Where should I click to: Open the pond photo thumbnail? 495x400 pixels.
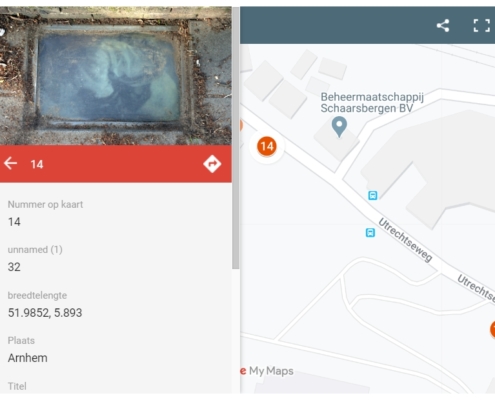[116, 76]
